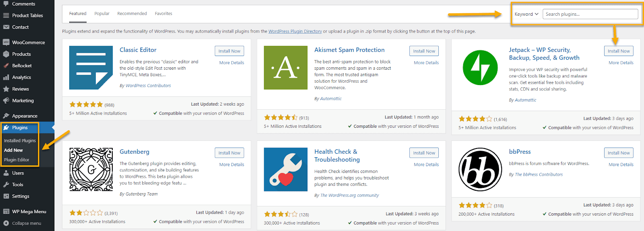View More Details for Gutenberg
The image size is (644, 231).
(x=231, y=164)
